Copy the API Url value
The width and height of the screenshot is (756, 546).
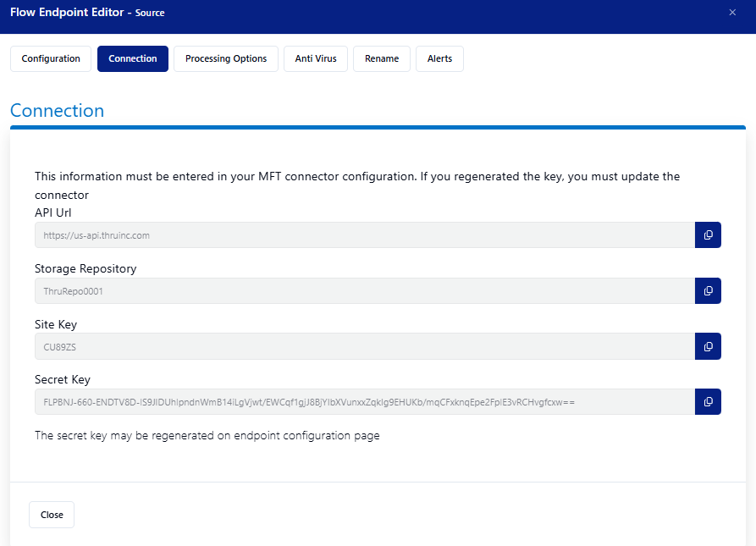click(x=708, y=235)
